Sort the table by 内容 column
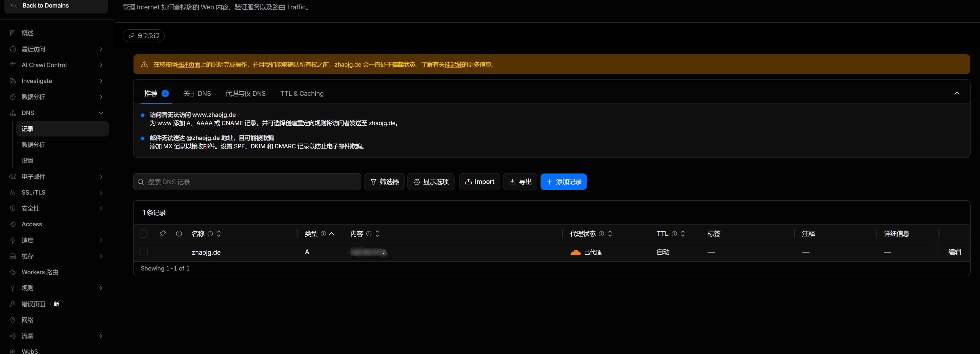 [x=377, y=234]
